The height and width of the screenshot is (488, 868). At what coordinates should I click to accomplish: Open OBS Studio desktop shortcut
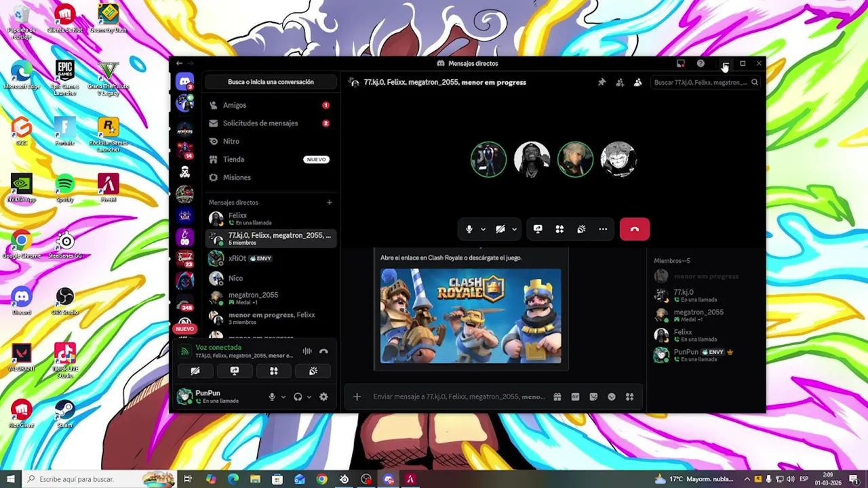click(x=65, y=302)
